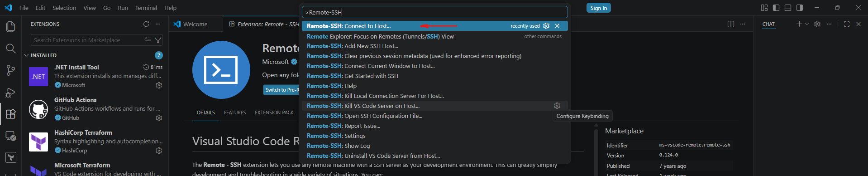The image size is (868, 176).
Task: Open the Edit menu
Action: pyautogui.click(x=40, y=8)
